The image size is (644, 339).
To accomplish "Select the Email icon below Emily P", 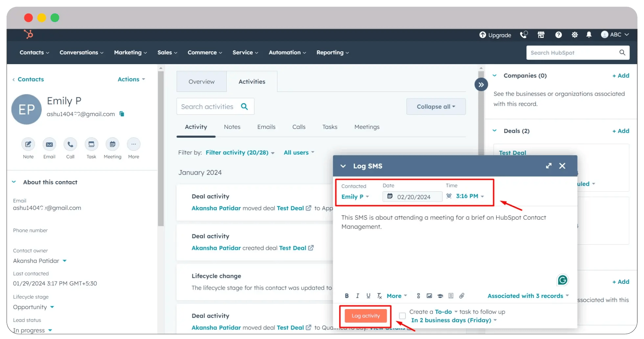I will pos(49,144).
